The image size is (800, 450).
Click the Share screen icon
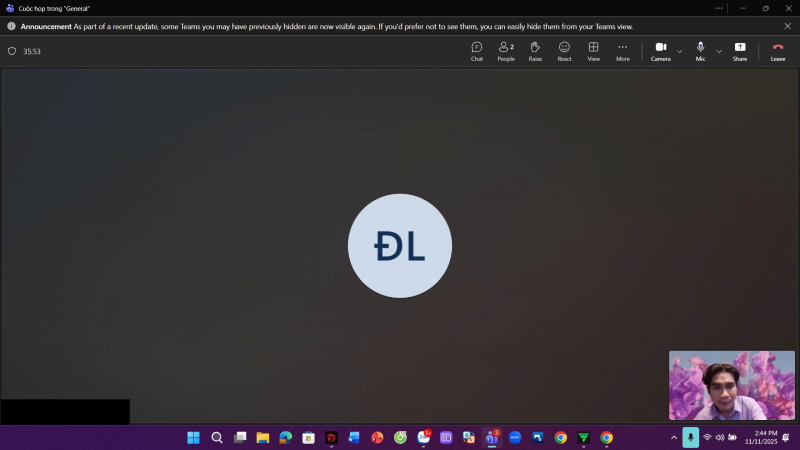pyautogui.click(x=739, y=51)
